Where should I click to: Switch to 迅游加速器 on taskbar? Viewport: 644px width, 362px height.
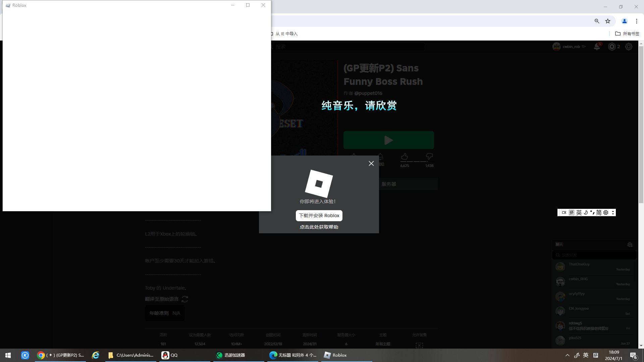pyautogui.click(x=239, y=355)
